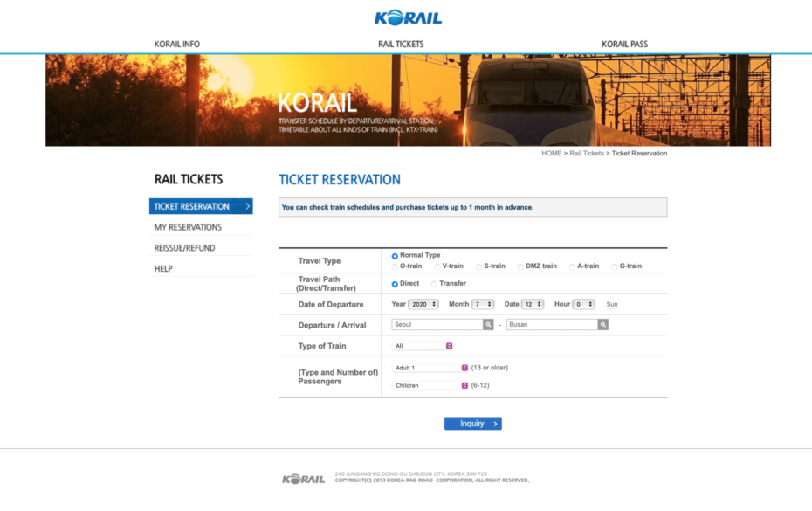
Task: Click the Children passenger count selector icon
Action: (x=464, y=384)
